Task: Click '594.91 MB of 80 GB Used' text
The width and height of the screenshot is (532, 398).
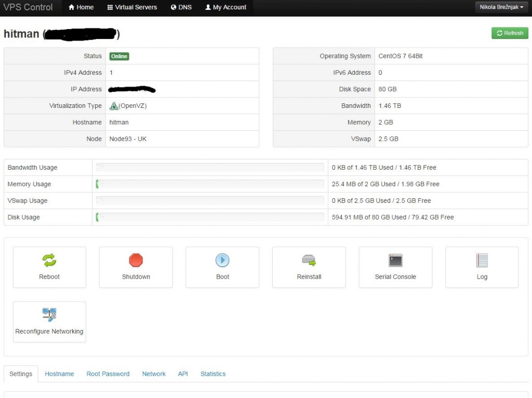Action: (369, 217)
